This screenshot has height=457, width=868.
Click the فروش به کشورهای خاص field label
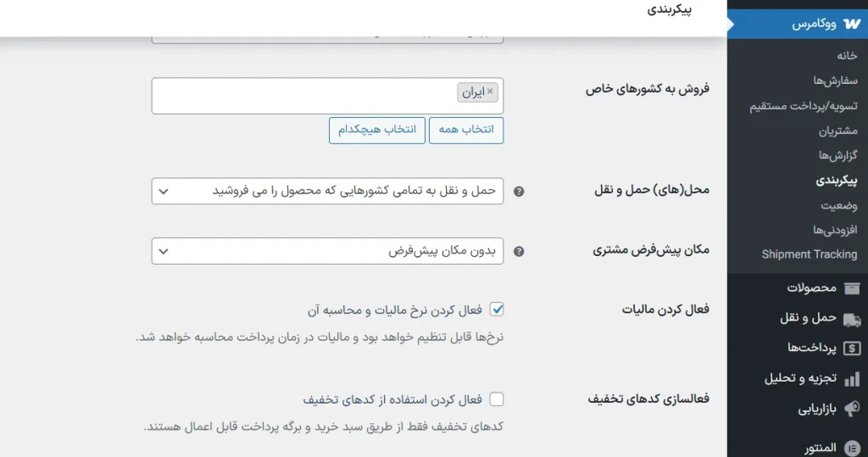647,89
